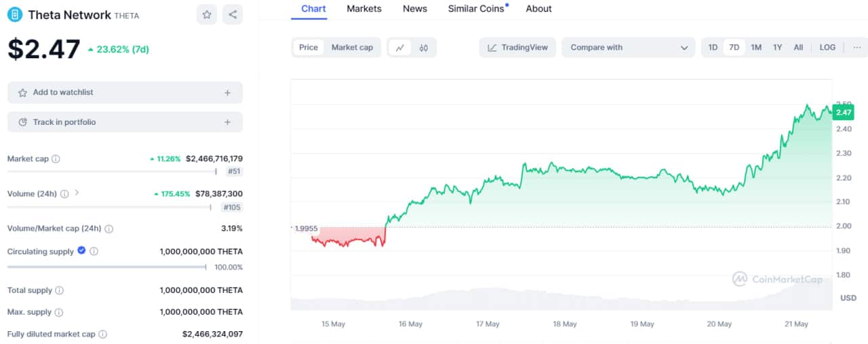Open Circulating supply info icon
This screenshot has width=868, height=344.
click(94, 251)
